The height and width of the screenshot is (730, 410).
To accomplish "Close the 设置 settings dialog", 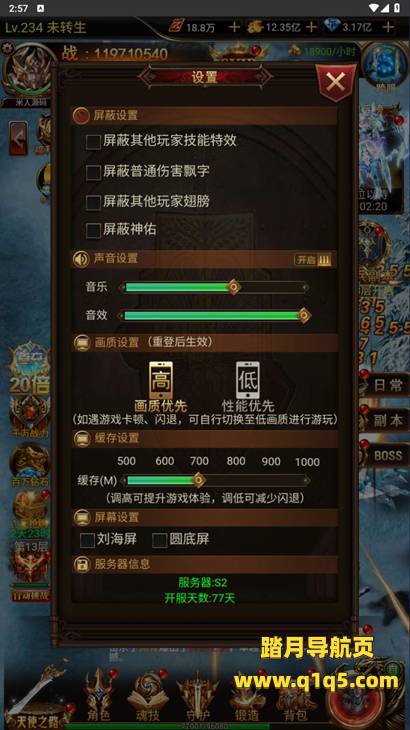I will tap(335, 83).
